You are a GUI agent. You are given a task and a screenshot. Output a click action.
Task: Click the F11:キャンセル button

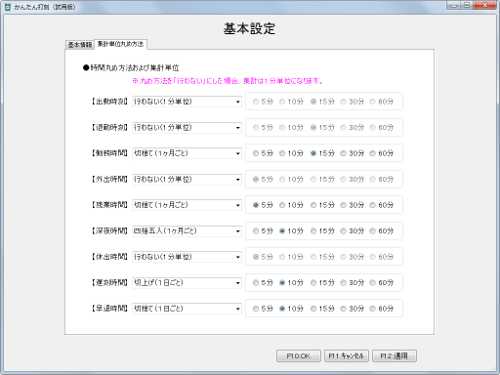(346, 356)
